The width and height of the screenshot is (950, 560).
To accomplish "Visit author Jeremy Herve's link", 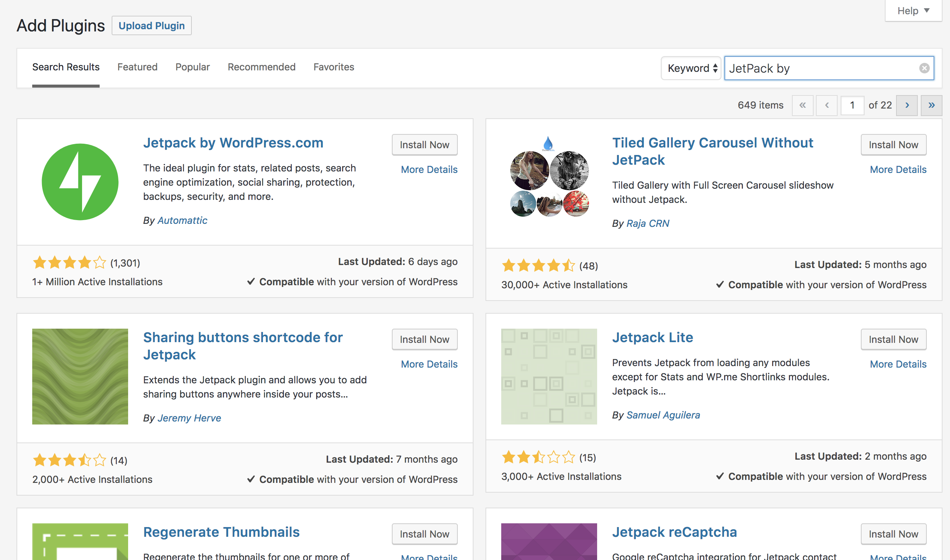I will [x=189, y=418].
